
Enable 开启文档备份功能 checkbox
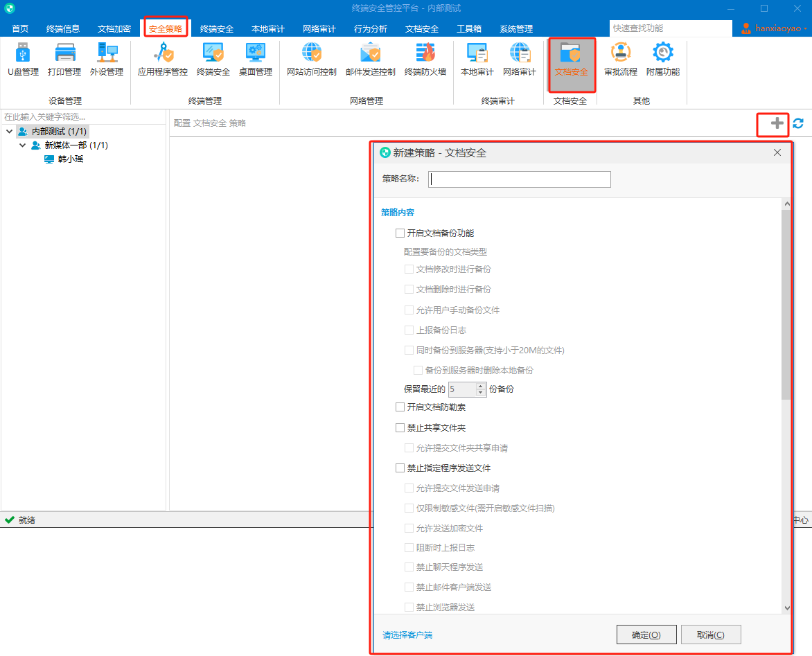coord(400,233)
